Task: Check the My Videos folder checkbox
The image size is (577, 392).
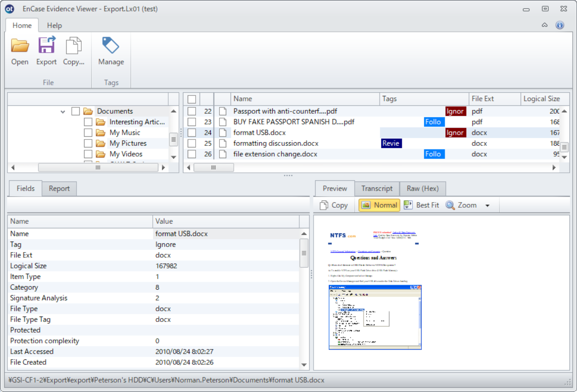Action: coord(88,154)
